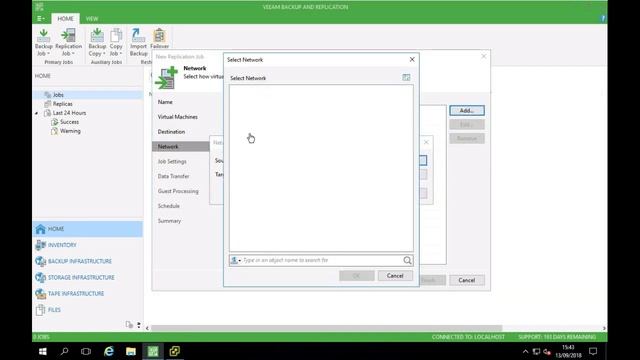Select Jobs in the navigation tree

58,95
